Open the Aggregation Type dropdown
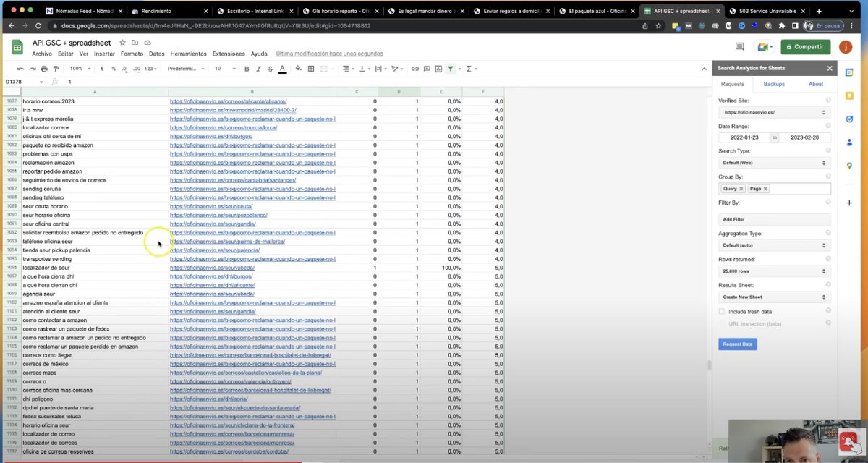 coord(774,245)
